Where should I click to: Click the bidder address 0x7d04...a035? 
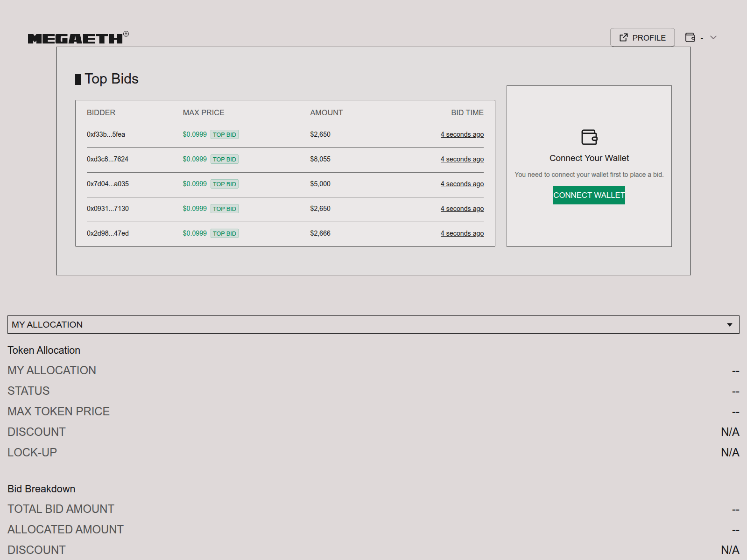(108, 184)
